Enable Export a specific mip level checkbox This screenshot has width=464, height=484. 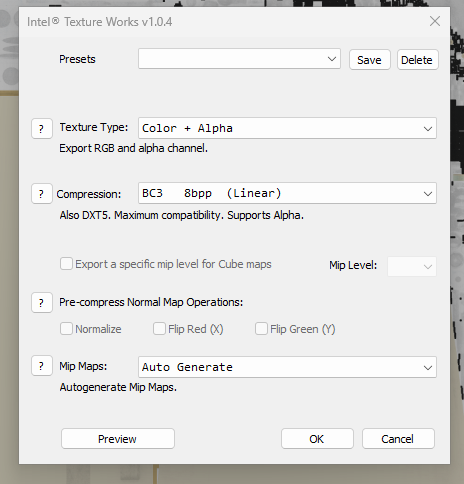[66, 263]
